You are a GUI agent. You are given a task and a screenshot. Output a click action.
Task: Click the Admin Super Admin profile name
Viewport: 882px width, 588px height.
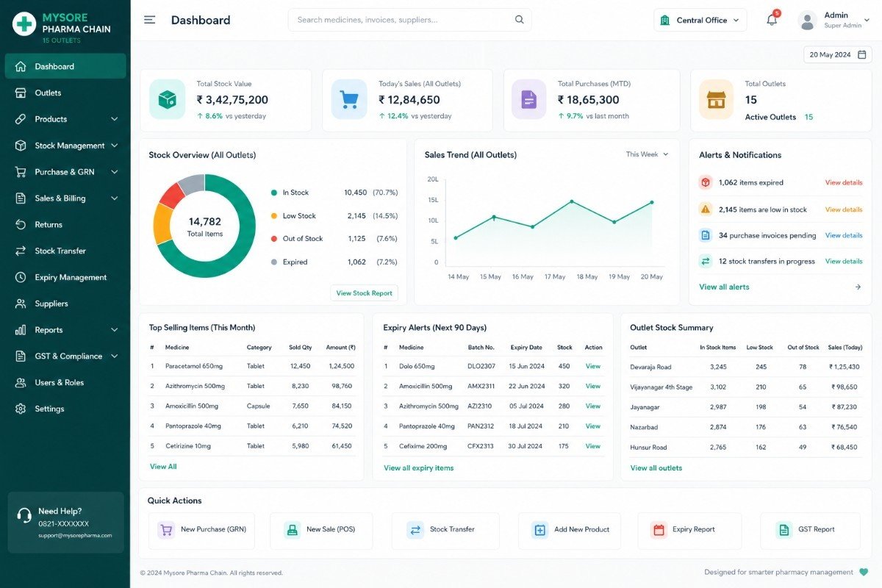pos(842,20)
